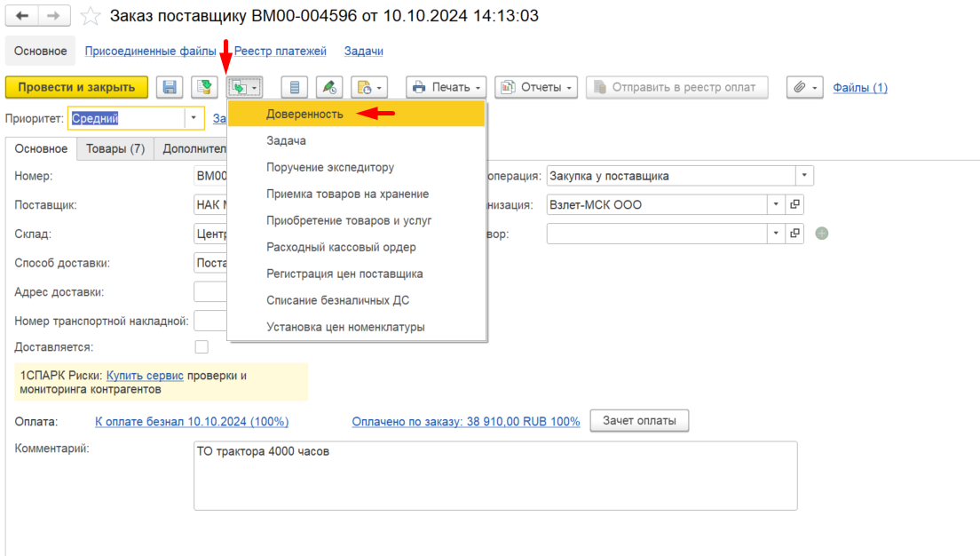
Task: Click the Провести и закрыть button
Action: pyautogui.click(x=76, y=87)
